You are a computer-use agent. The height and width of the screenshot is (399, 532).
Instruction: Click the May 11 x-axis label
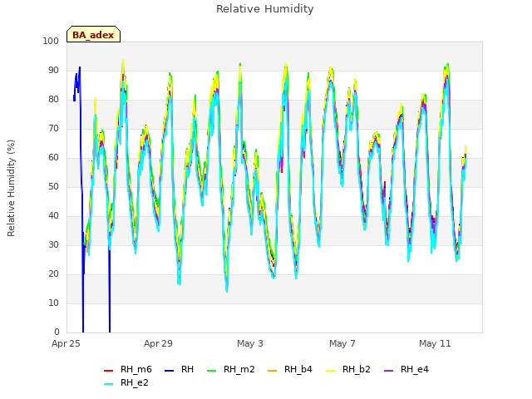tap(435, 343)
